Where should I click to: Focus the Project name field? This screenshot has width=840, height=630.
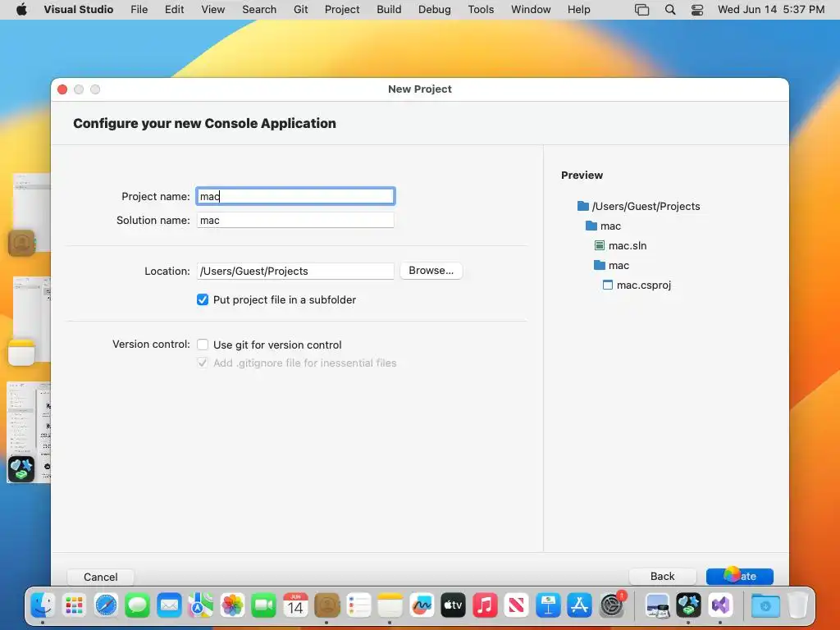[x=295, y=196]
